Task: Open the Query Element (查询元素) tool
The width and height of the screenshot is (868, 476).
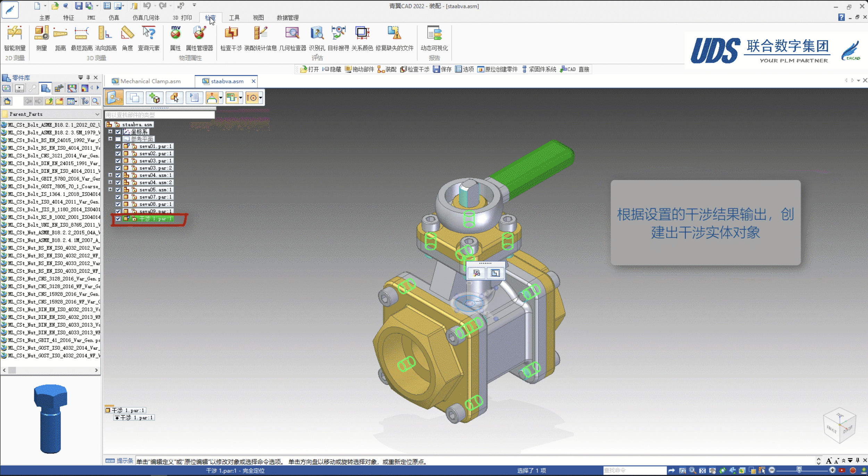Action: tap(149, 39)
